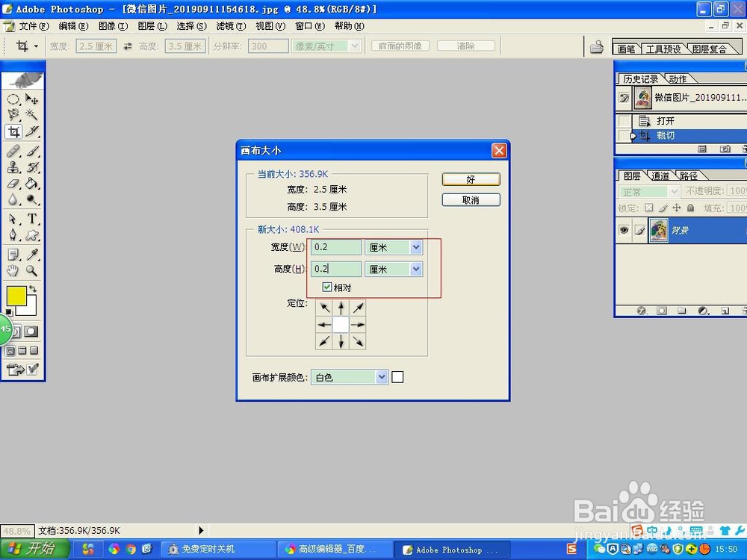The image size is (747, 560).
Task: Create new snapshot in History panel
Action: tap(725, 149)
